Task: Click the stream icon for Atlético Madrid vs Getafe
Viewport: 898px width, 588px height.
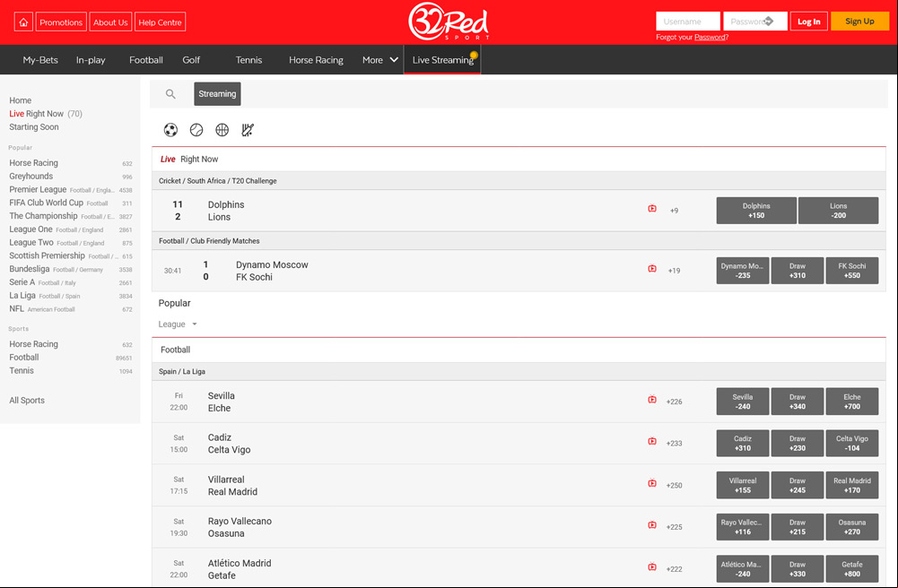Action: coord(652,566)
